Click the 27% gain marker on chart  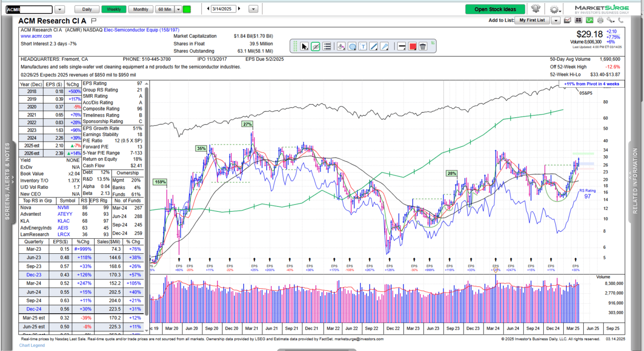pyautogui.click(x=247, y=124)
